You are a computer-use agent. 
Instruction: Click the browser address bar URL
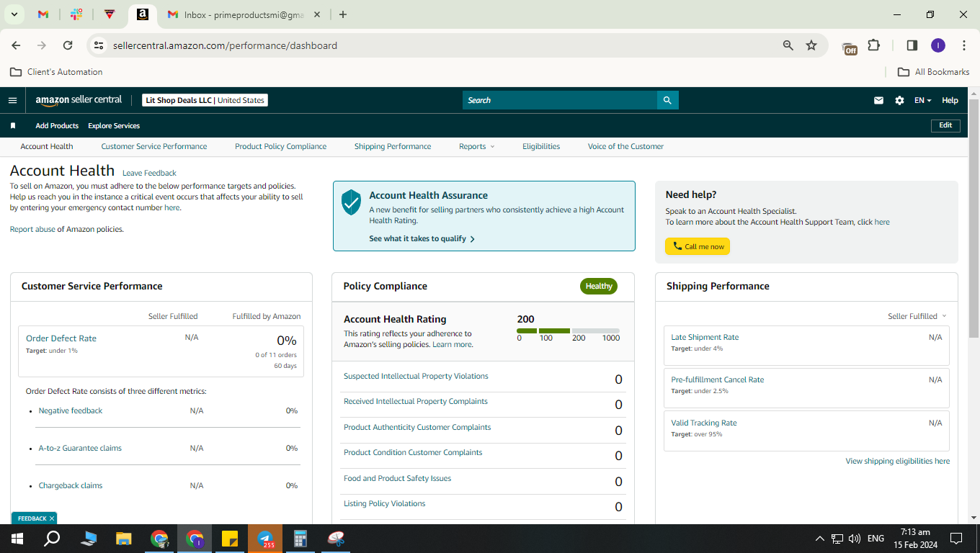tap(225, 45)
